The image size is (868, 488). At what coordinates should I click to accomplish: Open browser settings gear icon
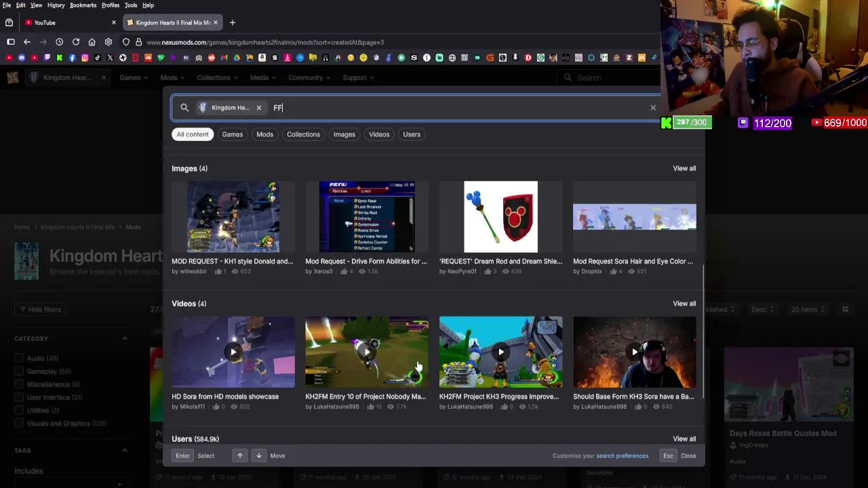pos(108,42)
